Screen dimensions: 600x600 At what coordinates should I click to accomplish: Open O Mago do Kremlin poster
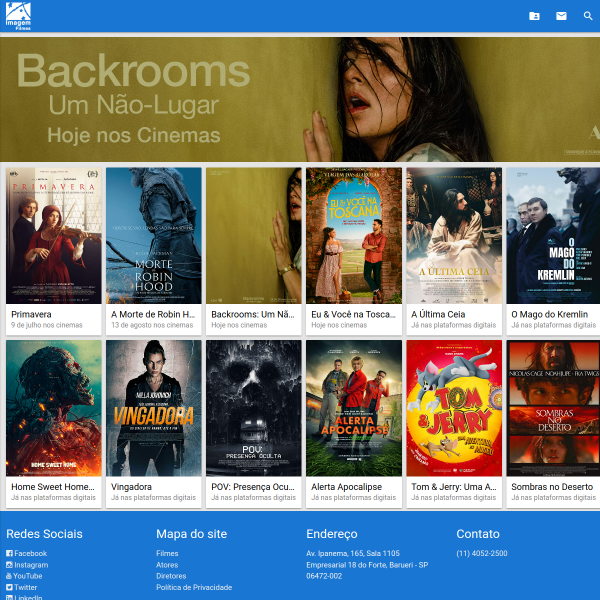[x=553, y=236]
